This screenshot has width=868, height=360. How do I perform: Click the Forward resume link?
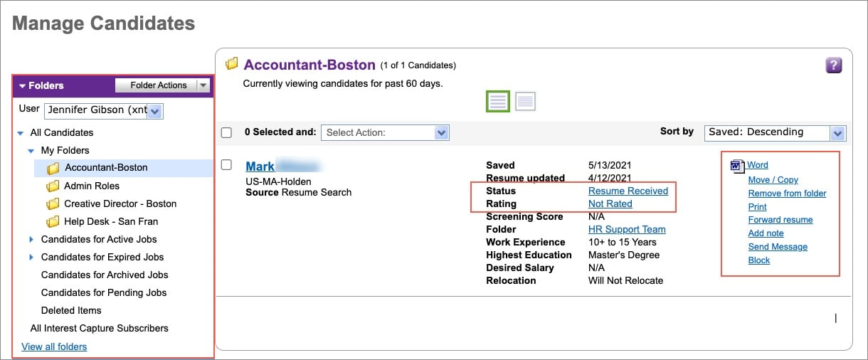[x=780, y=220]
